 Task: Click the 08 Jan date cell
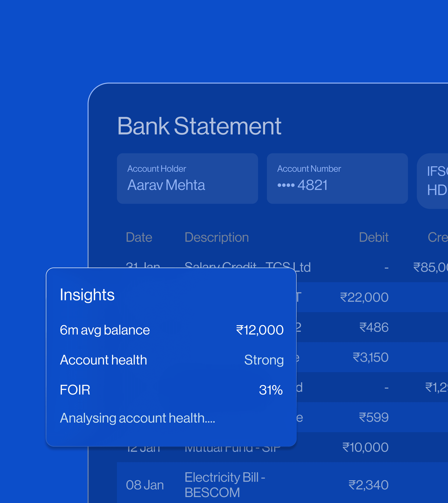click(x=145, y=485)
